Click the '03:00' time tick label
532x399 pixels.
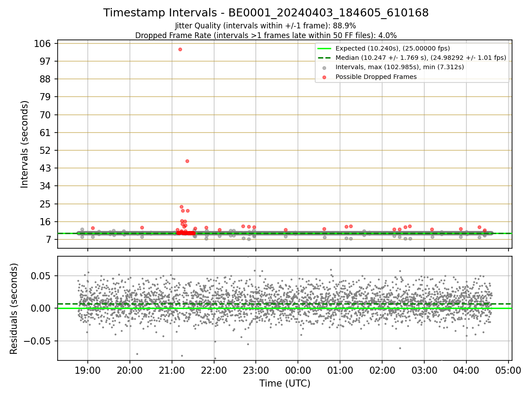[424, 370]
